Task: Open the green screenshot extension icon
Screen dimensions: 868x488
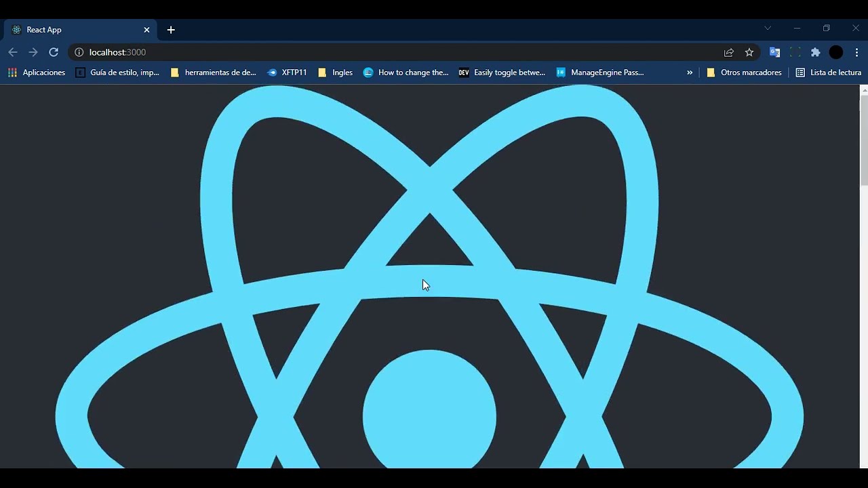Action: [795, 52]
